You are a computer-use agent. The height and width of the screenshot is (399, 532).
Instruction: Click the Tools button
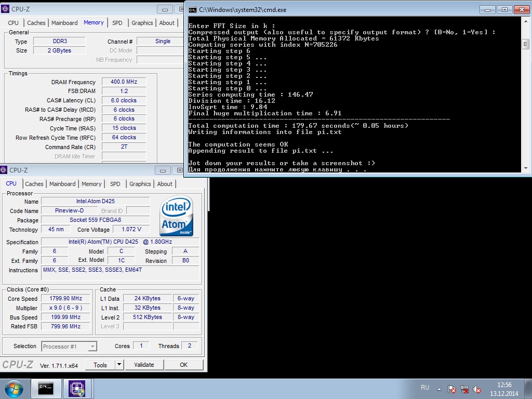coord(100,365)
